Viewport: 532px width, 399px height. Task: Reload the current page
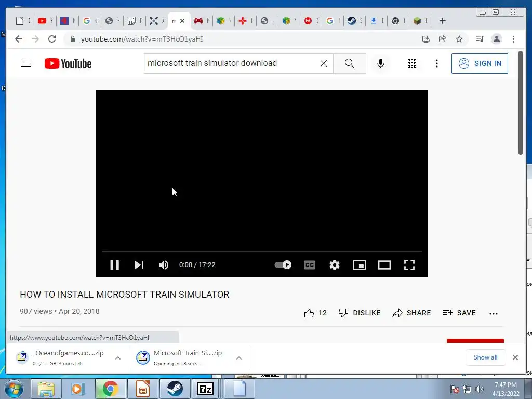click(52, 39)
